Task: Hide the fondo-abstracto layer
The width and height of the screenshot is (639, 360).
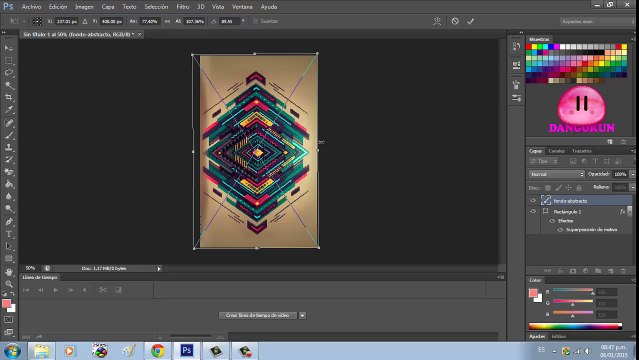Action: [533, 200]
